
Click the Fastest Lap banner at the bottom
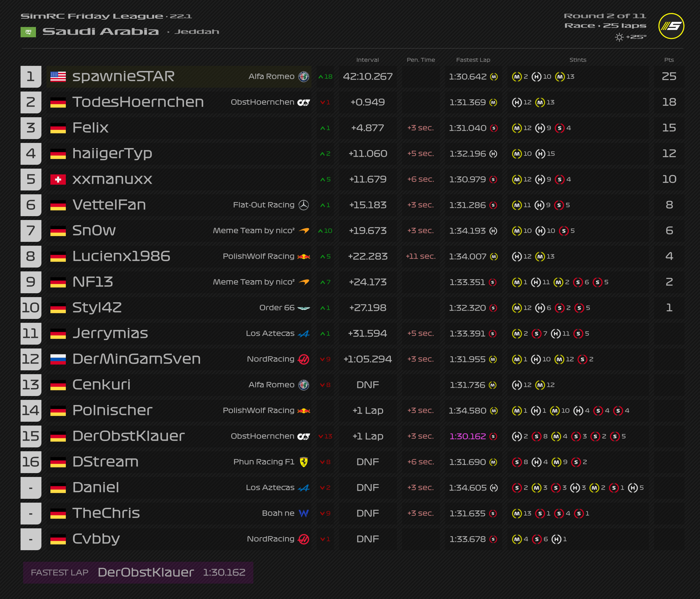coord(138,572)
